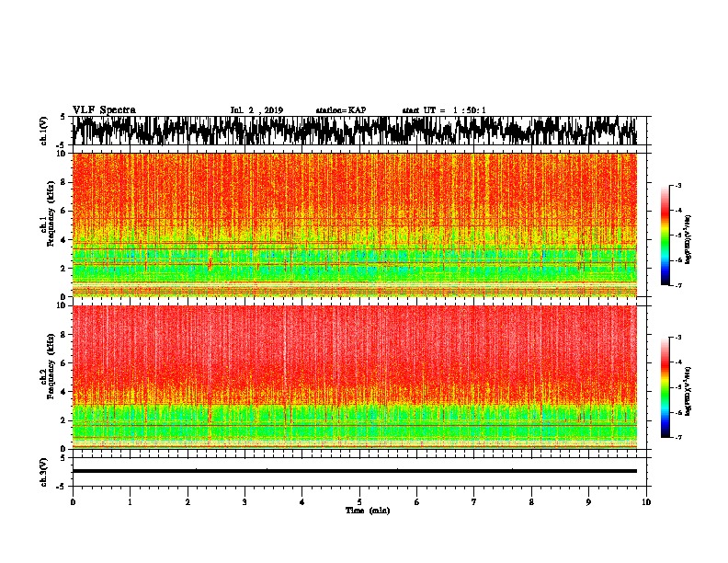
Task: Click the ch.1 frequency tick label "8"
Action: tap(63, 182)
